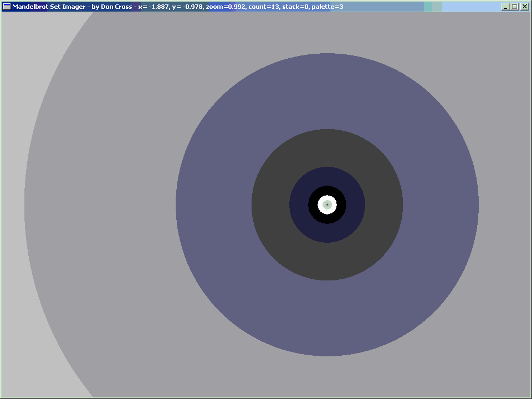Click the "Mandelbrot Set Imager" title text
The image size is (532, 399).
[49, 7]
